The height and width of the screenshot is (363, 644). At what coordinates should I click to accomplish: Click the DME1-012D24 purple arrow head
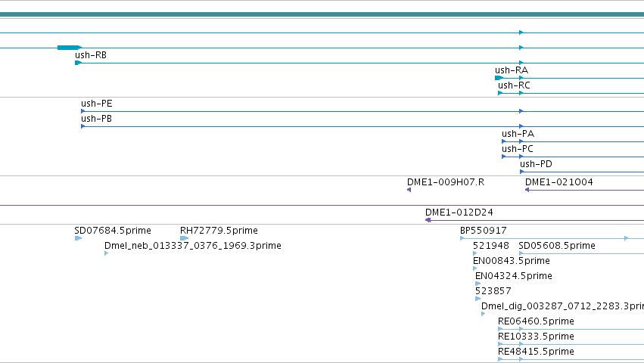point(428,220)
